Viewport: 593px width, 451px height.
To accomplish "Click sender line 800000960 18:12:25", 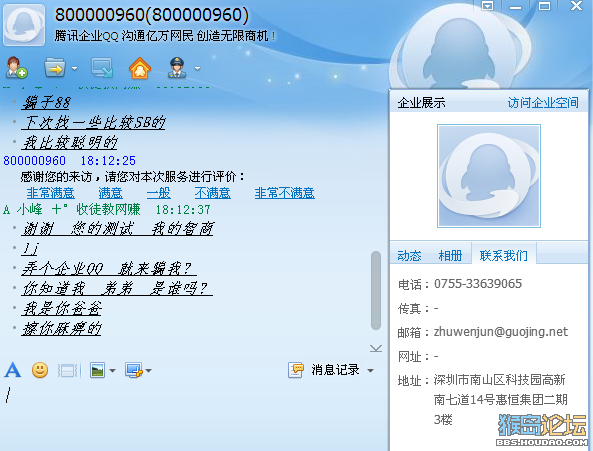I will (69, 161).
